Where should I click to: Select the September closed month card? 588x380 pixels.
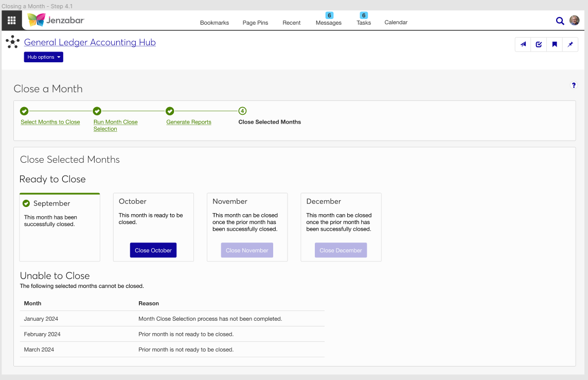(x=60, y=227)
